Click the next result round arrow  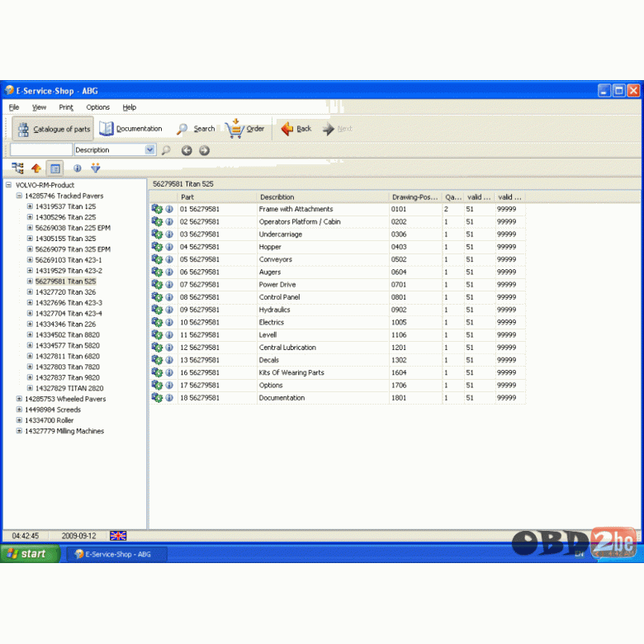click(x=204, y=150)
